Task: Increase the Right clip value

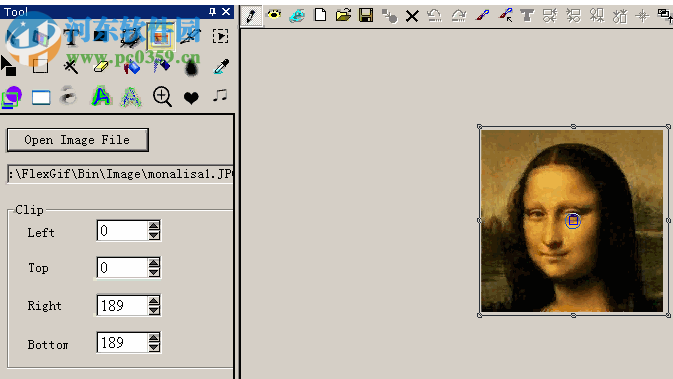Action: click(154, 300)
